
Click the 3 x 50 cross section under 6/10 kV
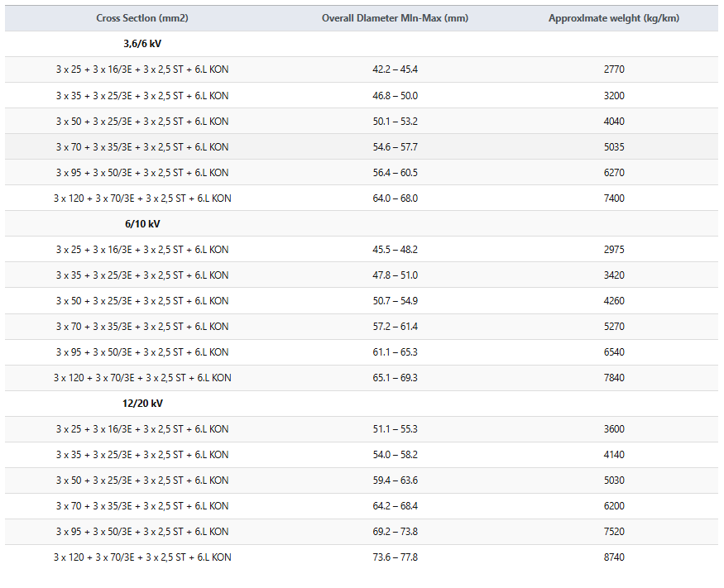(x=142, y=301)
